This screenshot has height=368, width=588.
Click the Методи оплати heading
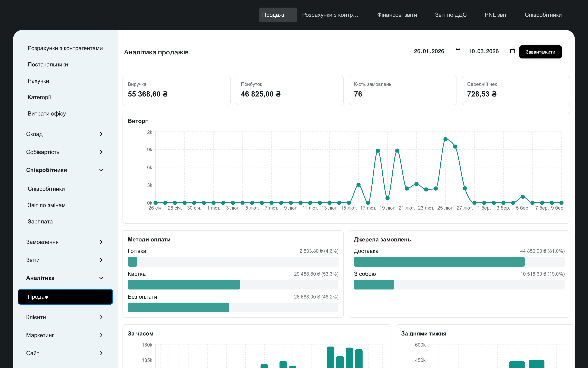coord(149,239)
